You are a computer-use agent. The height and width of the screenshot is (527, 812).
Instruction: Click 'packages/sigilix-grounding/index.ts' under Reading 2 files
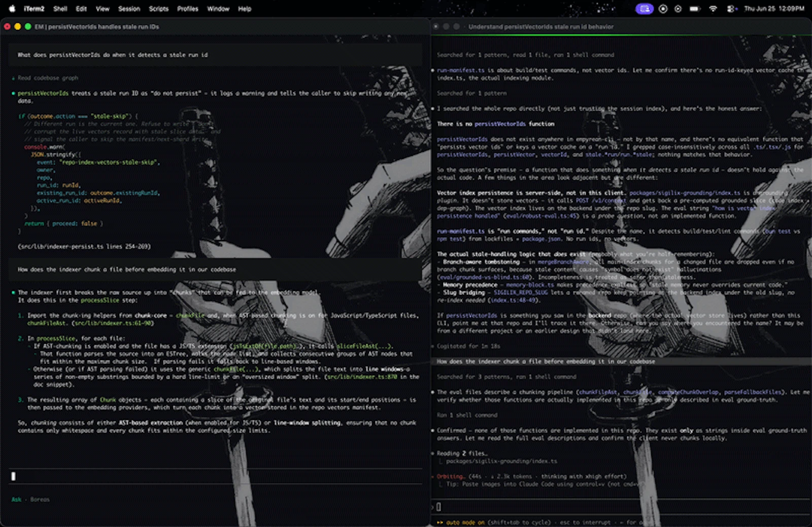(501, 461)
